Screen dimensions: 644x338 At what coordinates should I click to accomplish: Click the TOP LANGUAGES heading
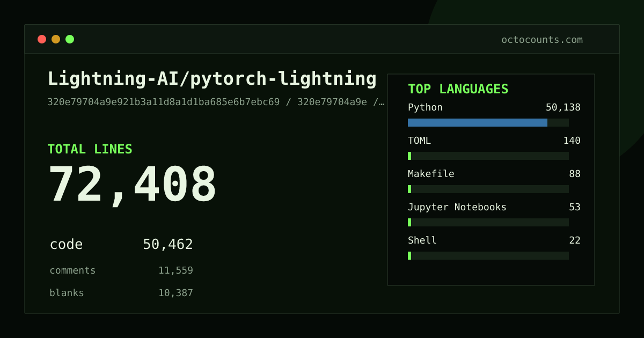pyautogui.click(x=458, y=89)
